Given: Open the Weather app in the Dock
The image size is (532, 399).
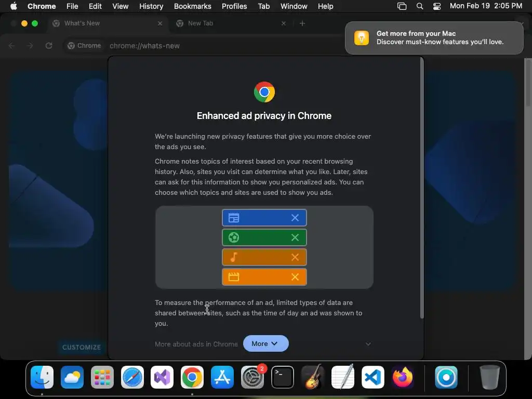Looking at the screenshot, I should tap(72, 377).
